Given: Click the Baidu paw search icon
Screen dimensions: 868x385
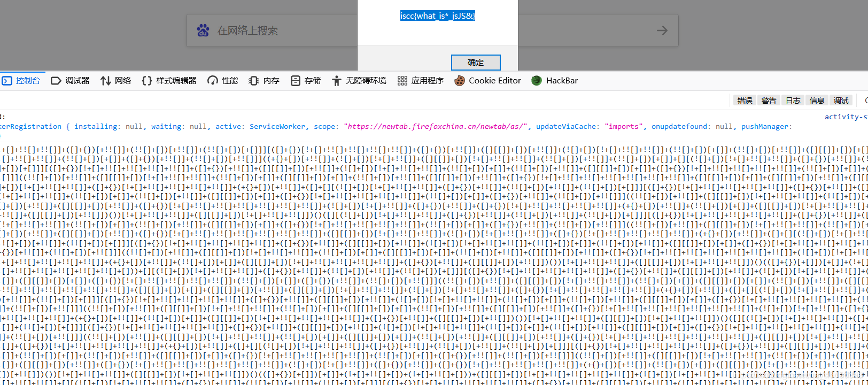Looking at the screenshot, I should 203,30.
